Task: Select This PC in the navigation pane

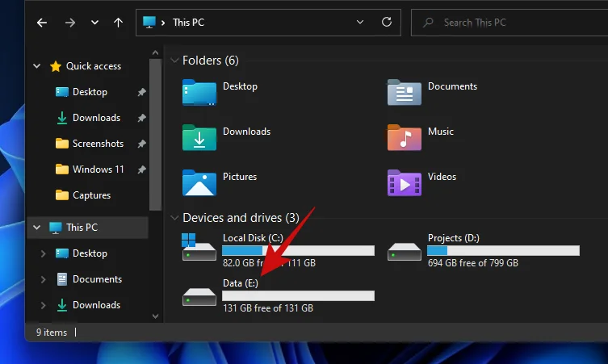Action: [x=82, y=228]
